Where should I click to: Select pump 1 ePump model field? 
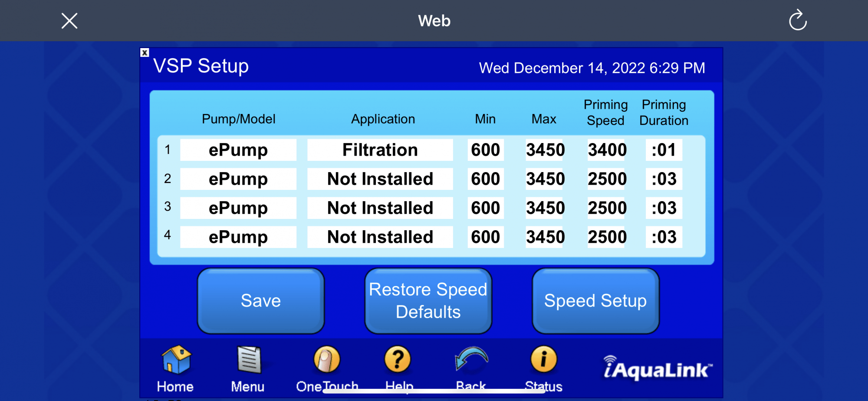click(238, 150)
